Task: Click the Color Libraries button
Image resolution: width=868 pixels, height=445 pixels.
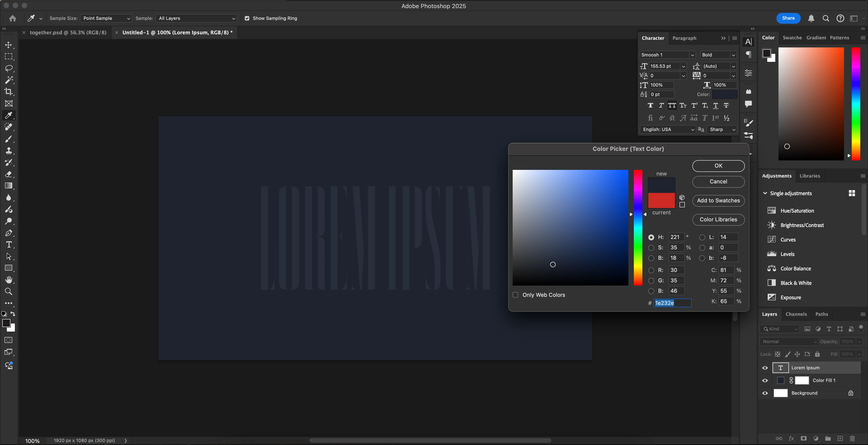Action: tap(718, 220)
